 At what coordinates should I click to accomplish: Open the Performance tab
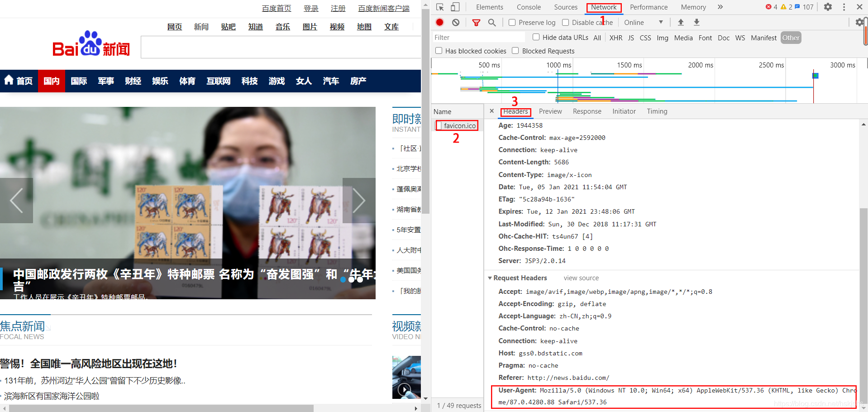(649, 7)
